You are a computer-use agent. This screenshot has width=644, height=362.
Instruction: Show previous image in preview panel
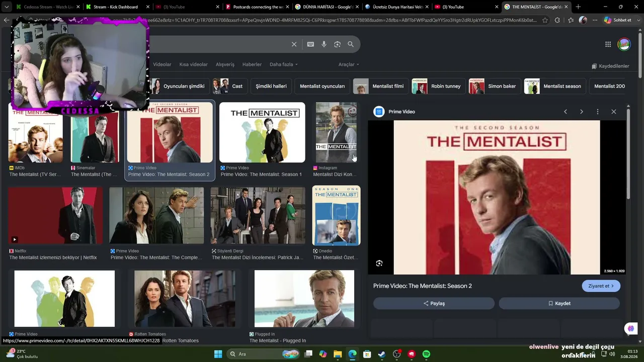[566, 112]
